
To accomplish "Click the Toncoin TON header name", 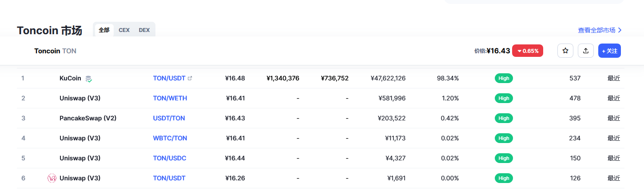I will point(55,51).
